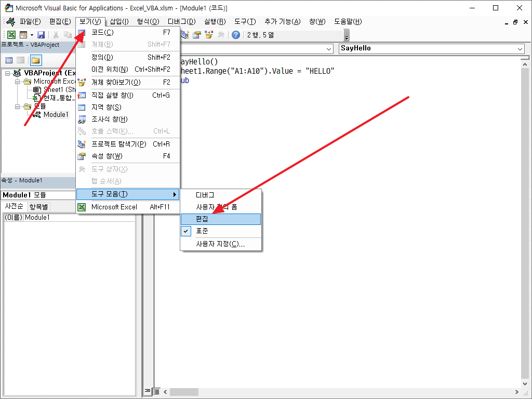532x399 pixels.
Task: Select 직접 실행 창 from the menu
Action: [128, 96]
